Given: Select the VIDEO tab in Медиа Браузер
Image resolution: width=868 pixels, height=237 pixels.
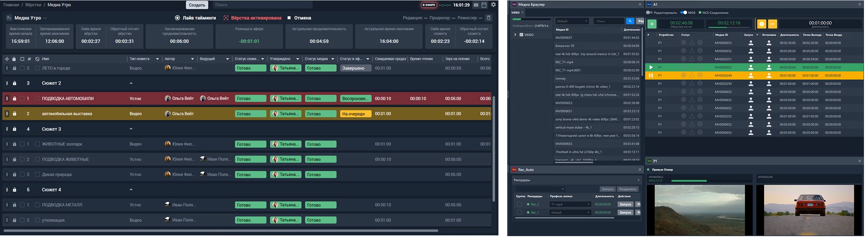Looking at the screenshot, I should (515, 13).
